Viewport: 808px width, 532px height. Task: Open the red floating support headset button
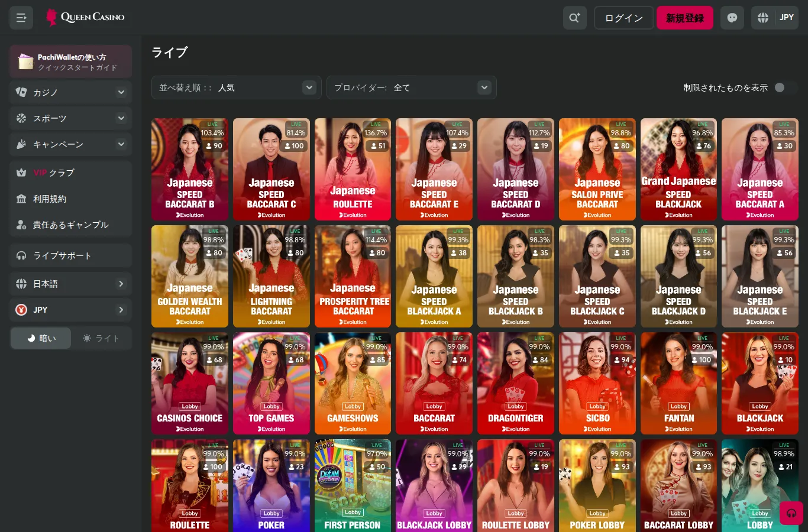(791, 513)
